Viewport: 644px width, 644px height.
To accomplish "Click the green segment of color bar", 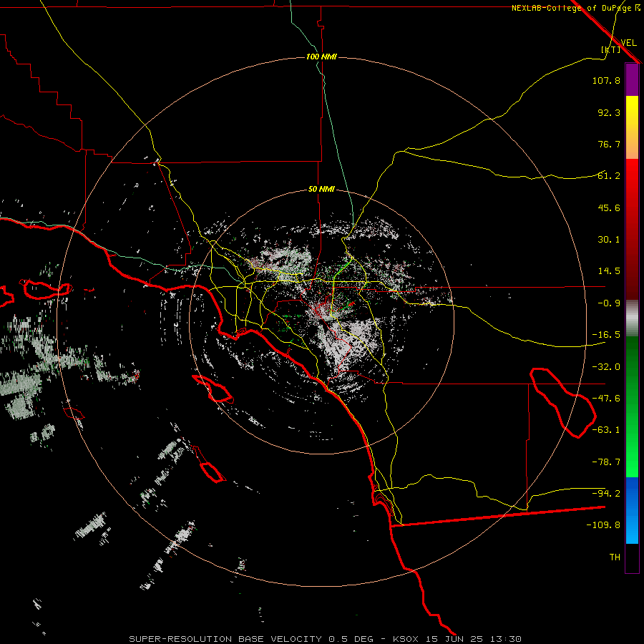I will coord(632,407).
